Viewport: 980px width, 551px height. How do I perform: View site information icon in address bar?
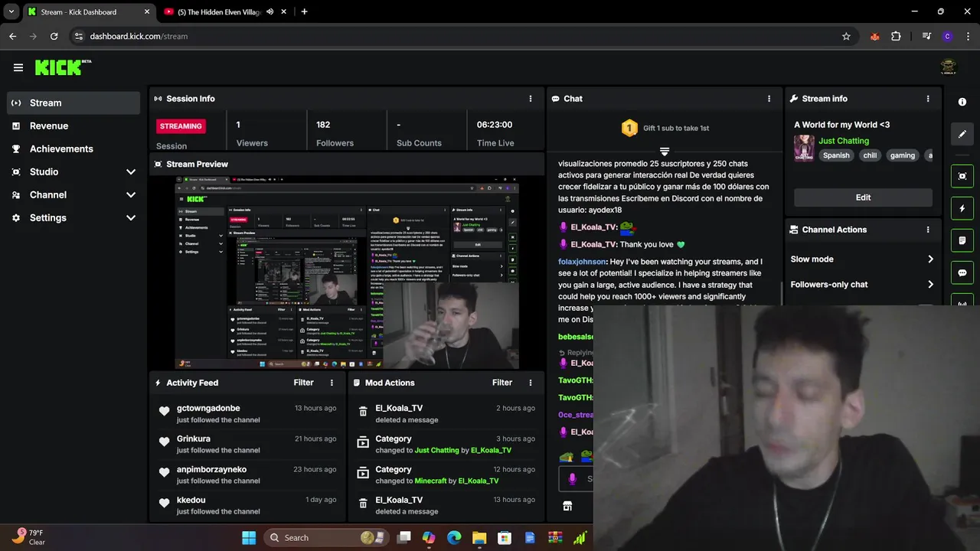[x=78, y=36]
